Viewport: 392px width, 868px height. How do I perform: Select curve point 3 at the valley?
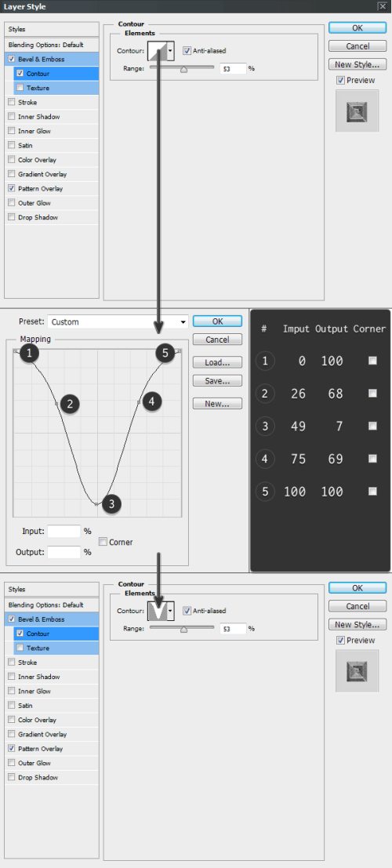(96, 504)
